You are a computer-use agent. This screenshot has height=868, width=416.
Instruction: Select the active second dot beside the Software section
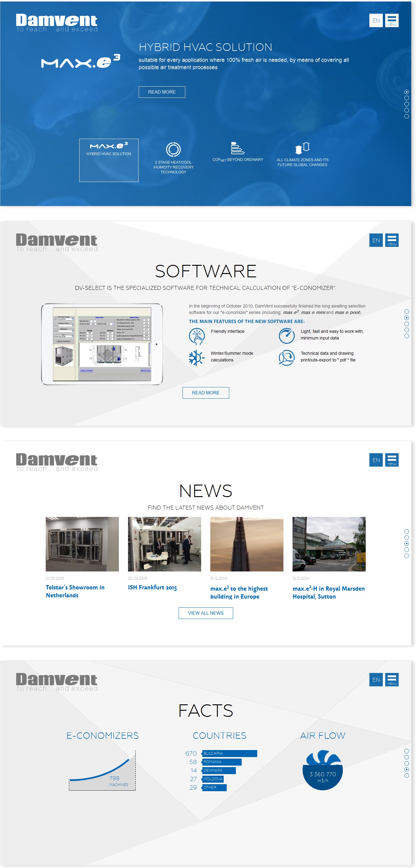407,318
